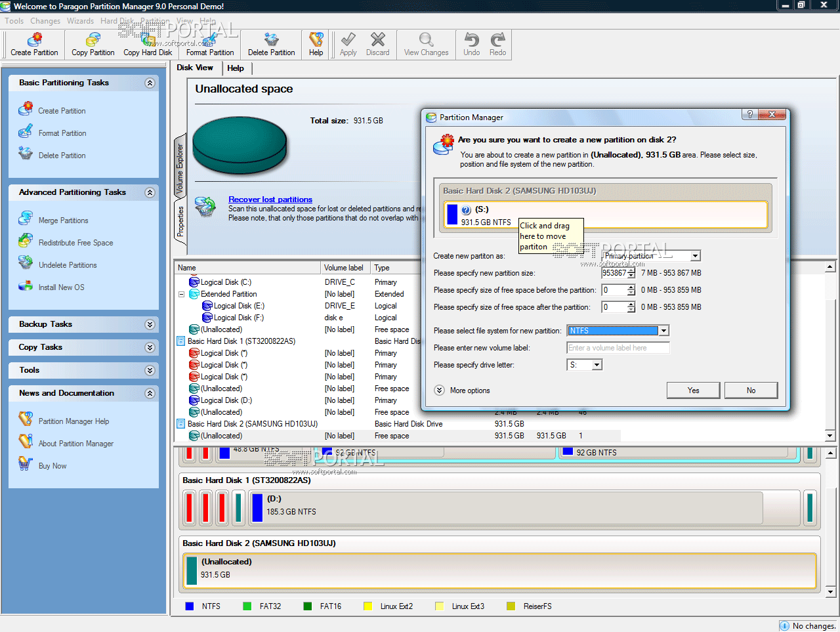Image resolution: width=840 pixels, height=632 pixels.
Task: Collapse the News and Documentation panel
Action: [150, 393]
